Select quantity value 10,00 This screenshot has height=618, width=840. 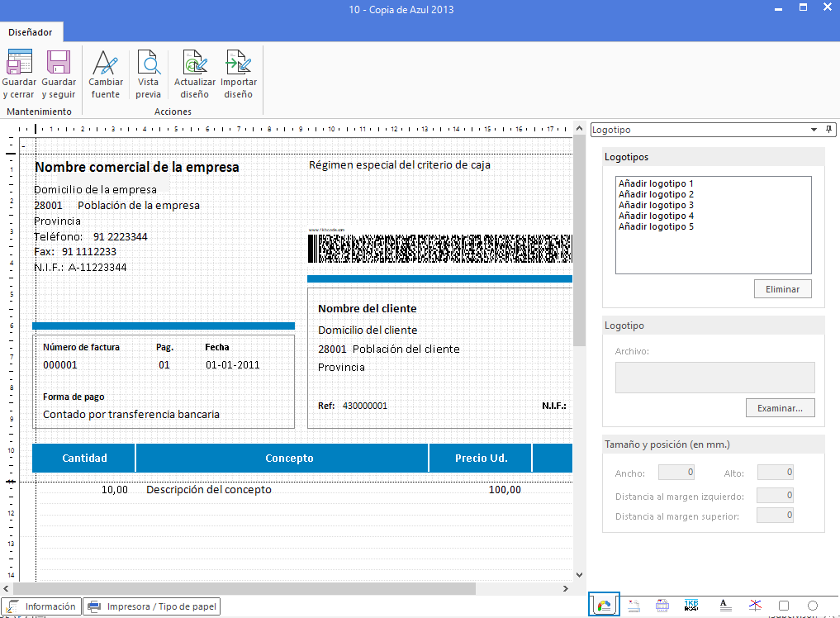[115, 489]
